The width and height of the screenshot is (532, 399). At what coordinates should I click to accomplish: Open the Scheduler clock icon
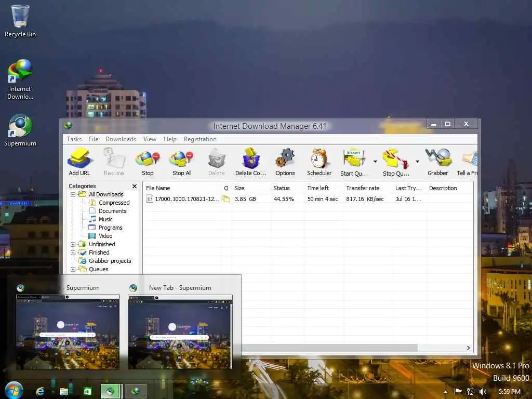coord(320,162)
